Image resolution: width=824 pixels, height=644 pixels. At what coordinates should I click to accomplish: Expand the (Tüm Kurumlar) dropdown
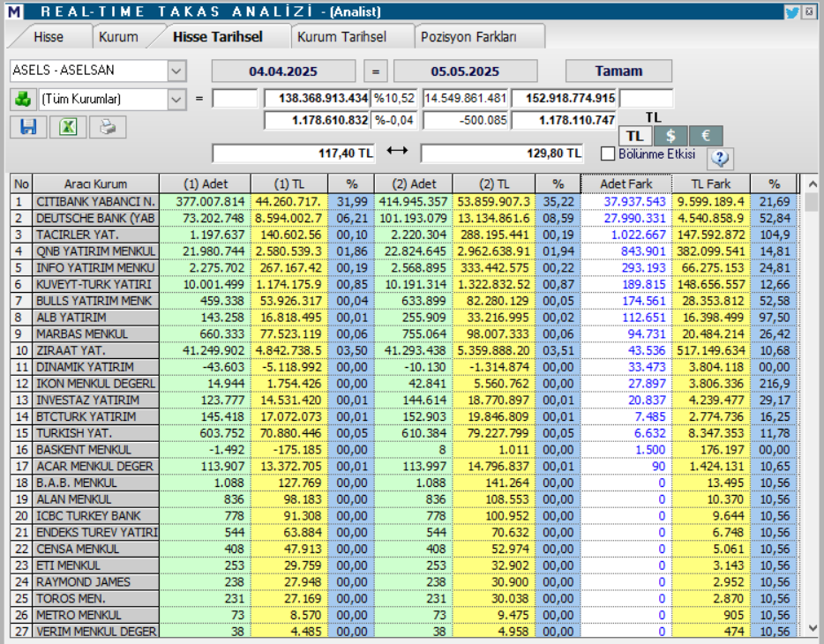pos(176,99)
